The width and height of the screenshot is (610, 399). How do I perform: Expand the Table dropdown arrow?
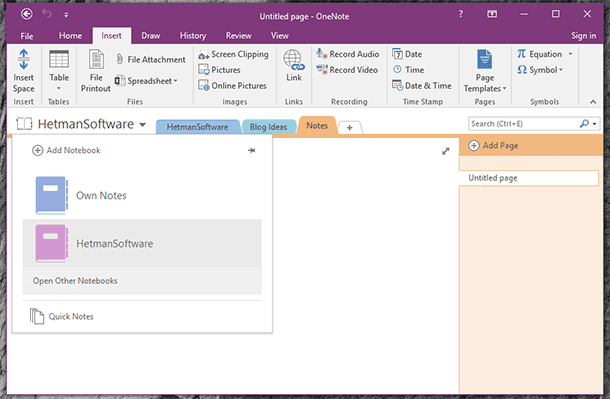pos(59,89)
